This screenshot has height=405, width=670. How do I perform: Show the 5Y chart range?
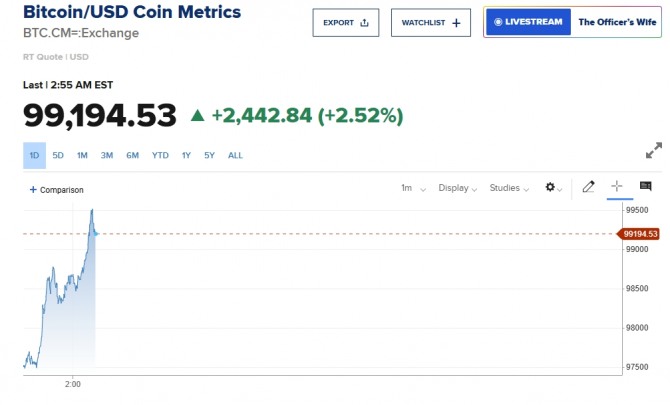(209, 155)
